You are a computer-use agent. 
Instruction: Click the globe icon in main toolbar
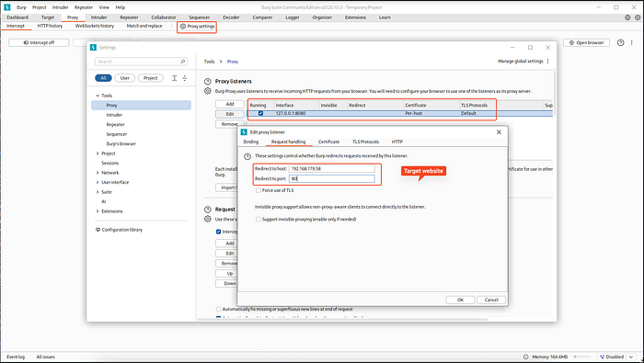(x=627, y=17)
